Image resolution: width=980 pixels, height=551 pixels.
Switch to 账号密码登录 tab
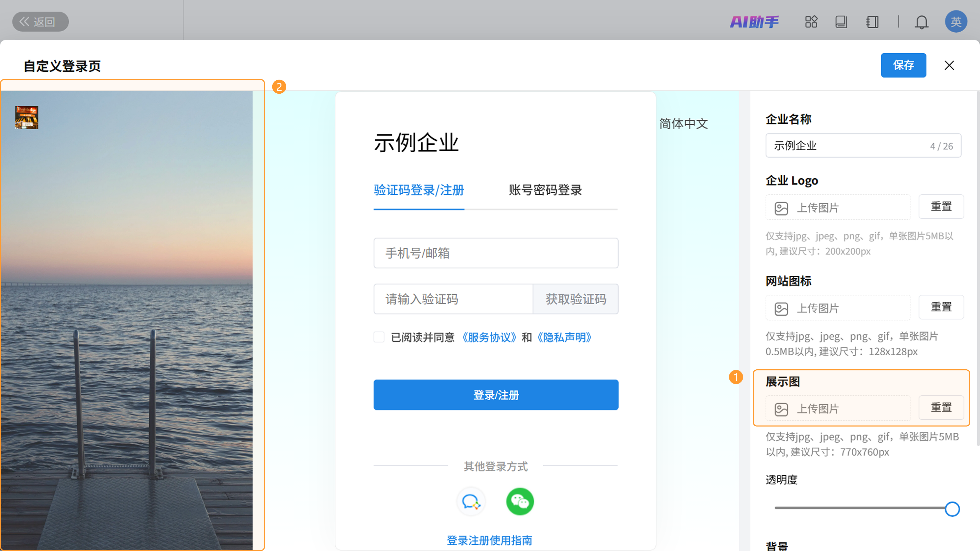(546, 190)
